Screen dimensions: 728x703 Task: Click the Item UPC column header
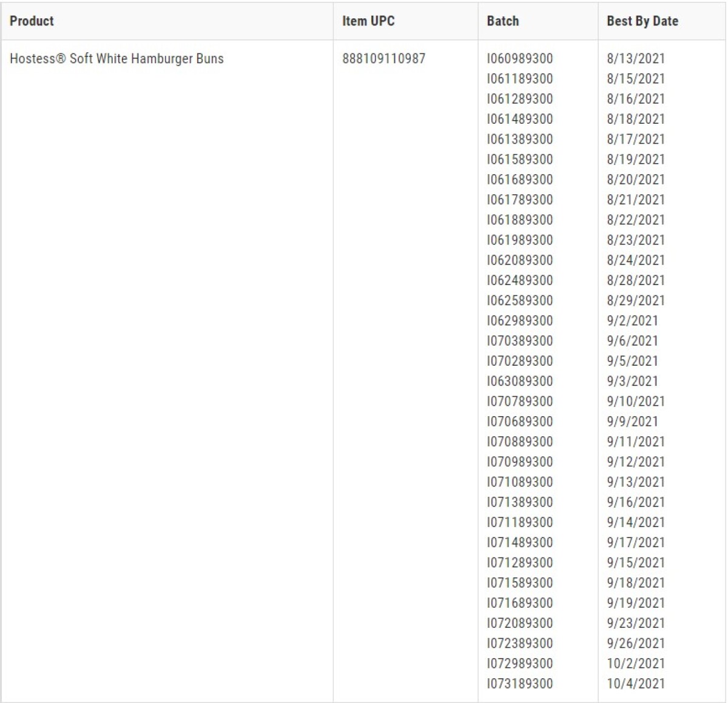pyautogui.click(x=368, y=21)
